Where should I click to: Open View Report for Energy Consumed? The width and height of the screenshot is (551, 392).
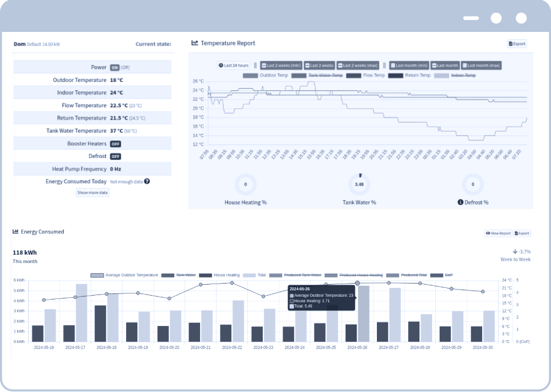(498, 233)
